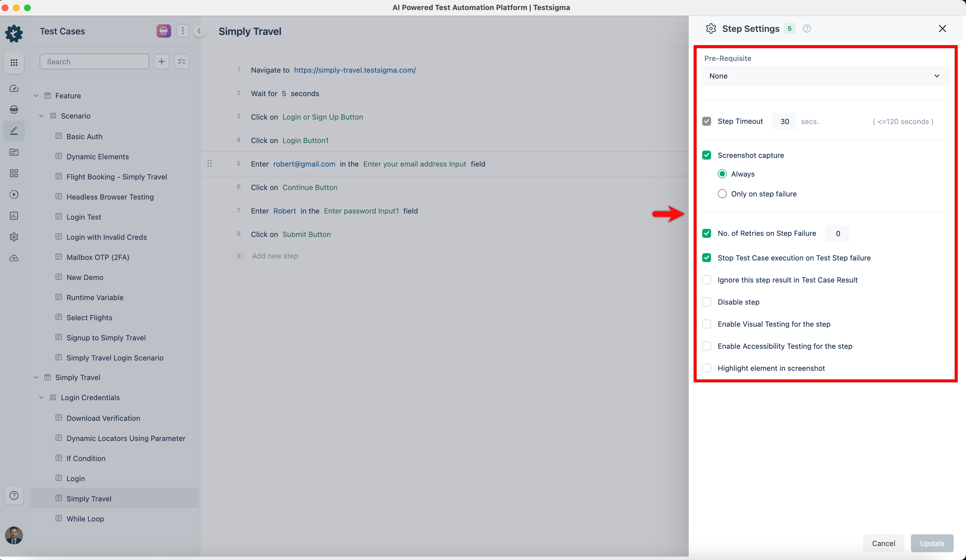Enable Visual Testing for the step

pos(707,324)
